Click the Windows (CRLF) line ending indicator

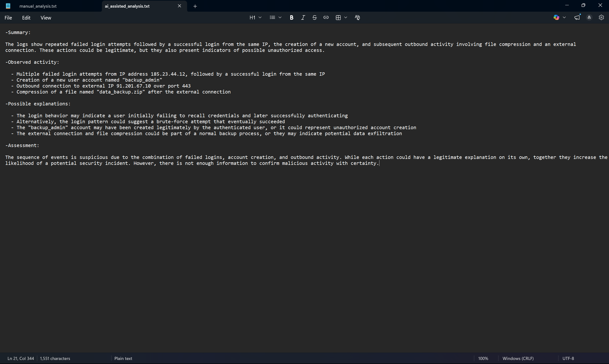tap(518, 358)
